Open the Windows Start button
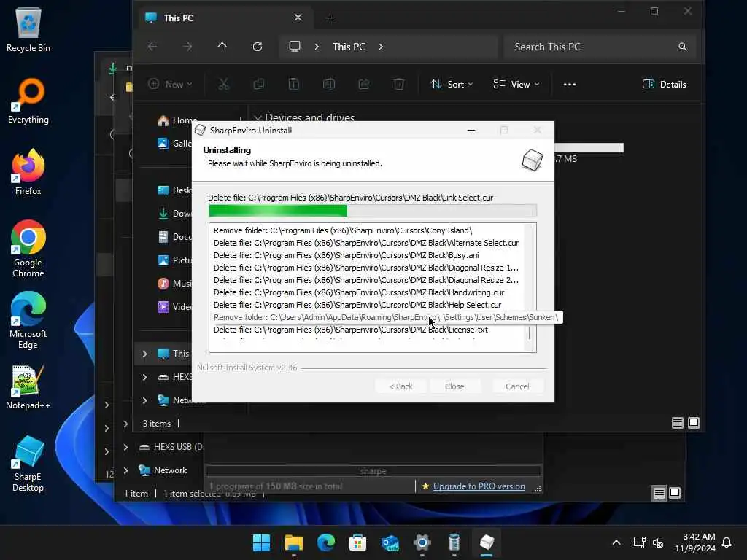The width and height of the screenshot is (747, 560). tap(261, 542)
